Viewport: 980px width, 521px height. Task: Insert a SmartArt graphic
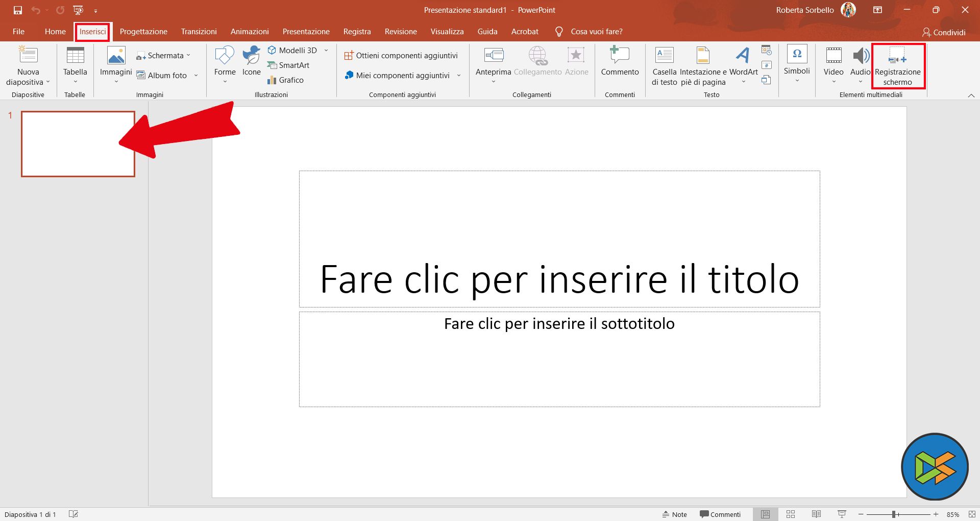[x=288, y=65]
